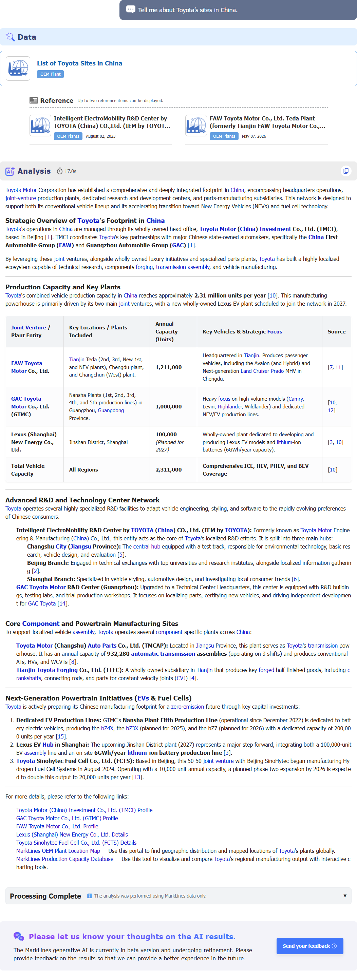Open FAW Toyota Motor Teda Plant reference

pos(267,122)
